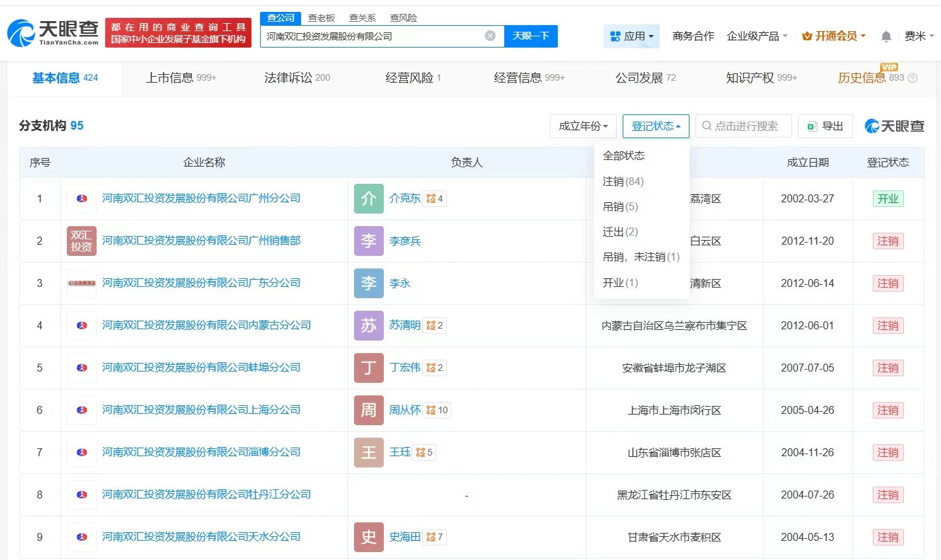Open 史海田's related companies badge showing 7
Image resolution: width=941 pixels, height=560 pixels.
(435, 537)
